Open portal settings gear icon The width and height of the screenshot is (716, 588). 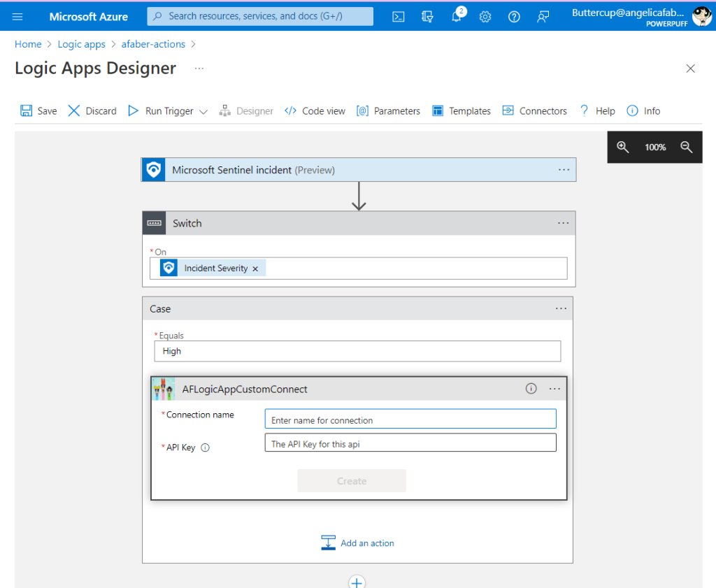click(x=485, y=17)
